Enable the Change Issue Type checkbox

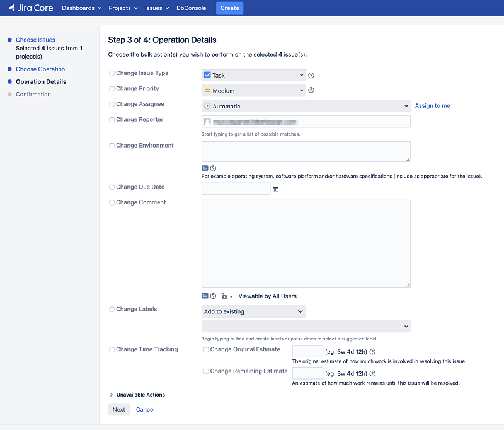112,73
